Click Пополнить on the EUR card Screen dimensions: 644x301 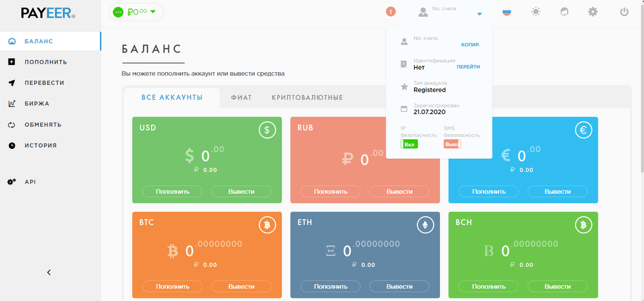click(x=489, y=191)
